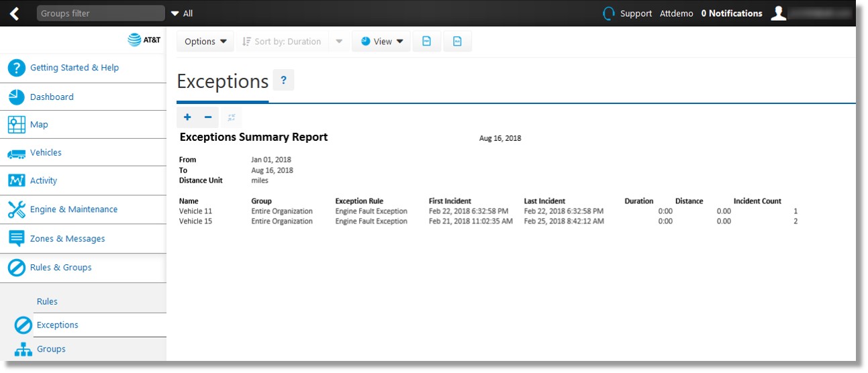Click the Vehicle 15 row name
The width and height of the screenshot is (868, 373).
click(x=195, y=221)
